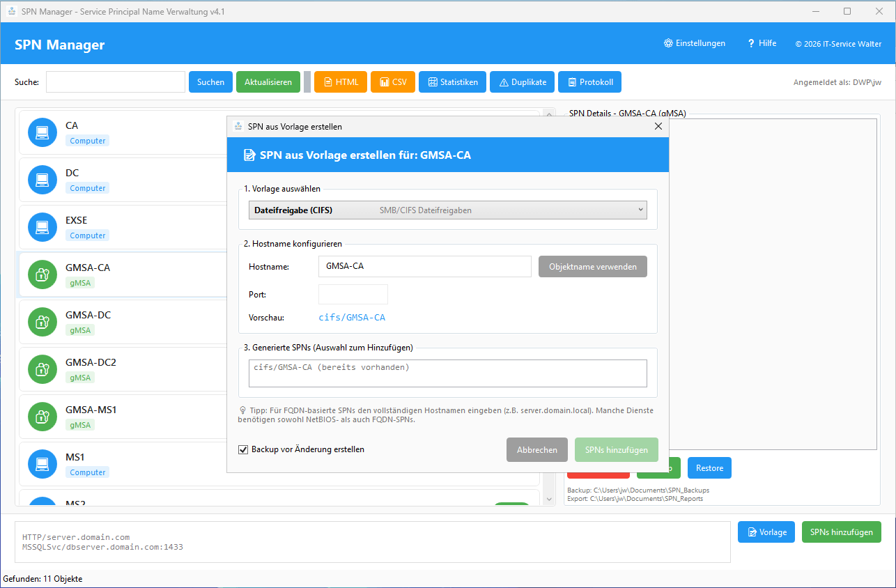896x588 pixels.
Task: Click the GMSA-MS1 gMSA lock icon
Action: coord(42,417)
